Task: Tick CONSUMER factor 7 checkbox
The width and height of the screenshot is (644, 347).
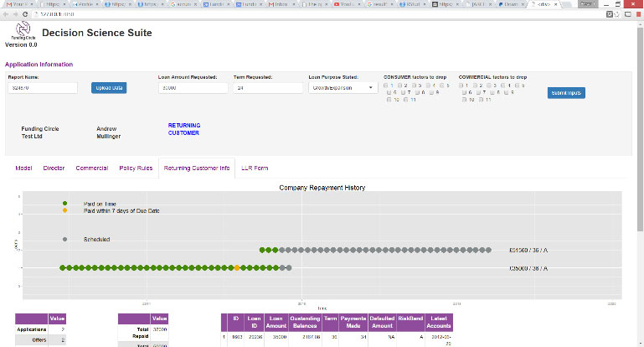Action: pyautogui.click(x=404, y=92)
